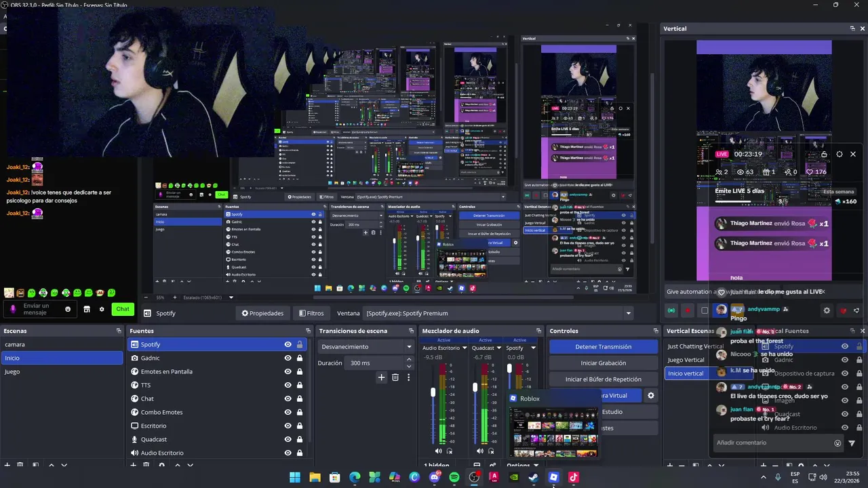Open emote picker in chat input

point(67,309)
